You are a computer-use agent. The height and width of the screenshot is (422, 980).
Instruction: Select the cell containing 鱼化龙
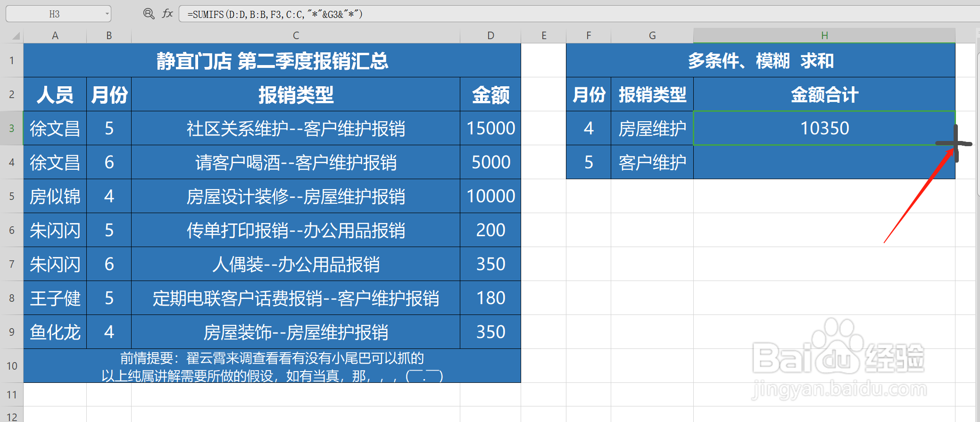pos(55,332)
